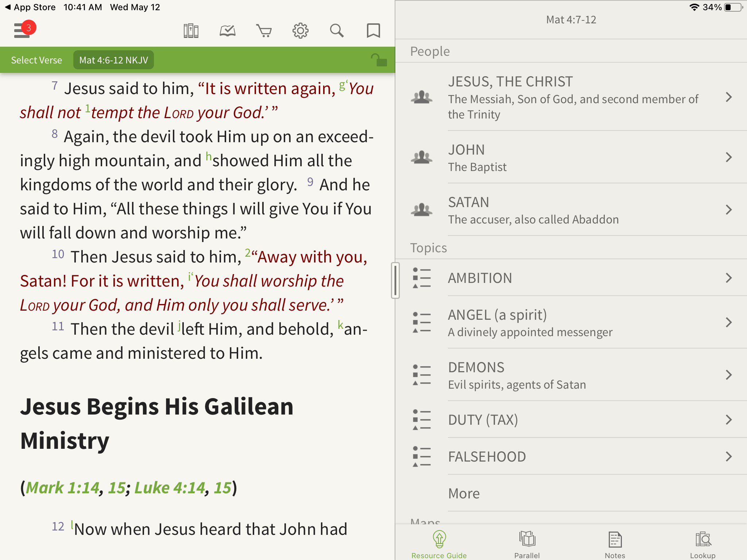Switch to the Lookup tab
Viewport: 747px width, 560px height.
(x=703, y=544)
